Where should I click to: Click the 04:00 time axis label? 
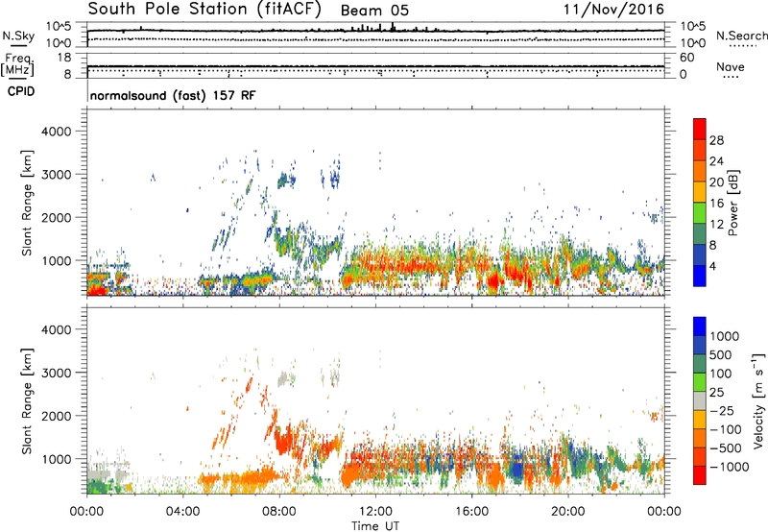pos(182,512)
